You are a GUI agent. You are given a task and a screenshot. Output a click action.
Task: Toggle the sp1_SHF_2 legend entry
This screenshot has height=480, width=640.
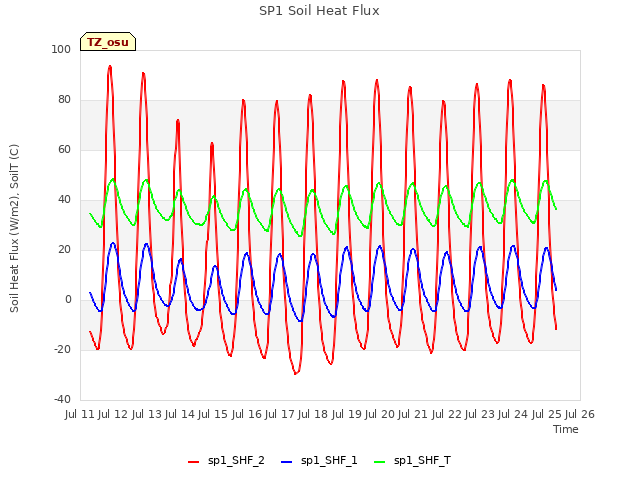(226, 461)
